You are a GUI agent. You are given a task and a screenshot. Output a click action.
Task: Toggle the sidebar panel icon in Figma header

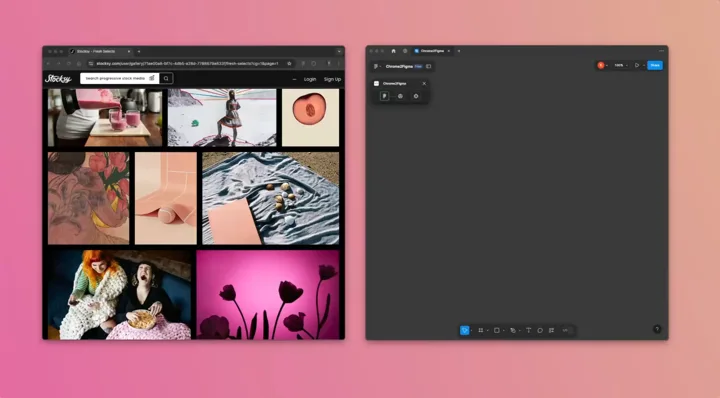428,67
